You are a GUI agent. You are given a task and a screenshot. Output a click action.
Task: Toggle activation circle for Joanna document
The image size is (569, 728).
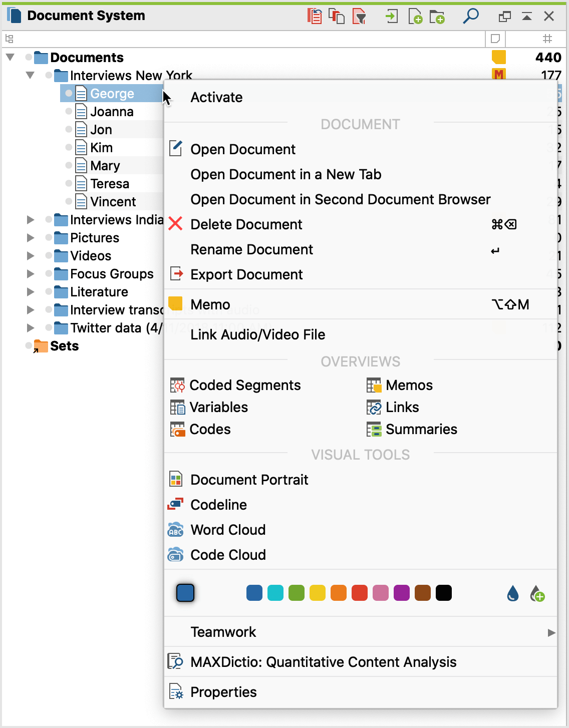point(69,111)
